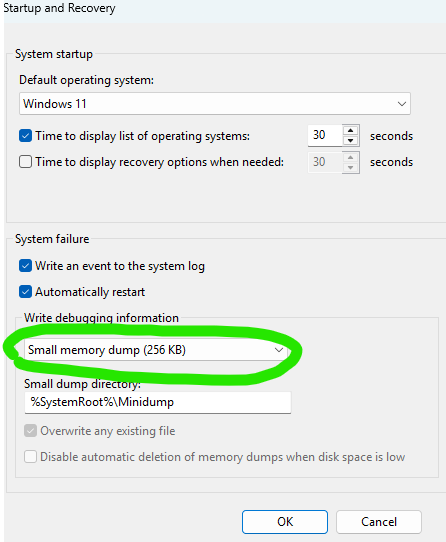Image resolution: width=446 pixels, height=542 pixels.
Task: Open the Default operating system dropdown
Action: tap(215, 103)
